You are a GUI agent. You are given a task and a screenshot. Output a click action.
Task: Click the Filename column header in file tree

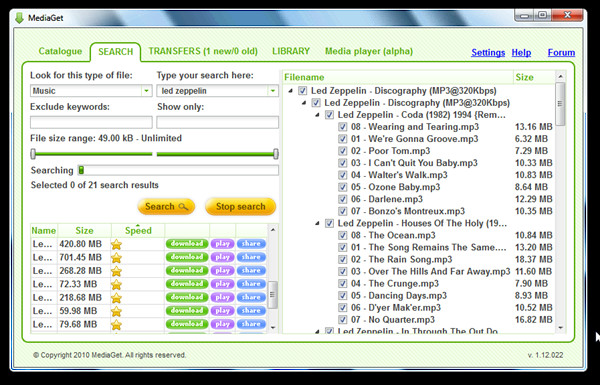tap(398, 77)
